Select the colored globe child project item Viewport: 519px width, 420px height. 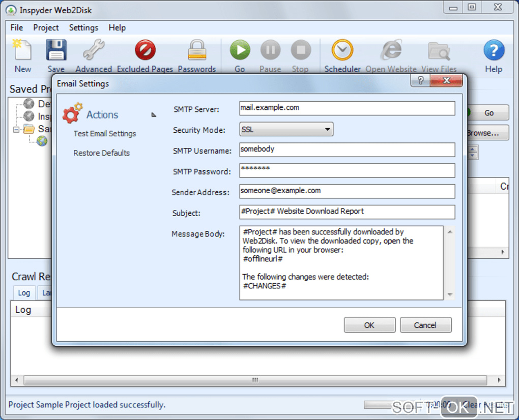coord(42,141)
